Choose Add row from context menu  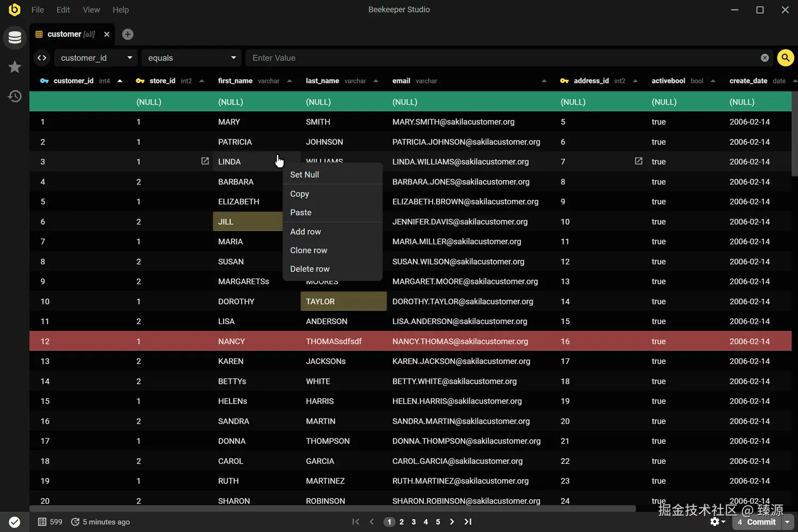pos(332,231)
